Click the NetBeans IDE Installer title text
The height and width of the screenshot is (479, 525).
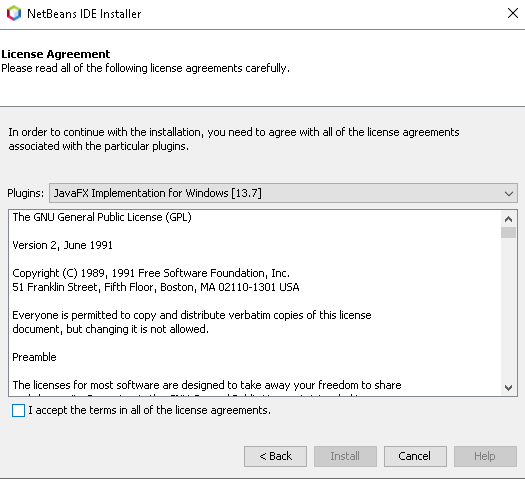point(84,14)
